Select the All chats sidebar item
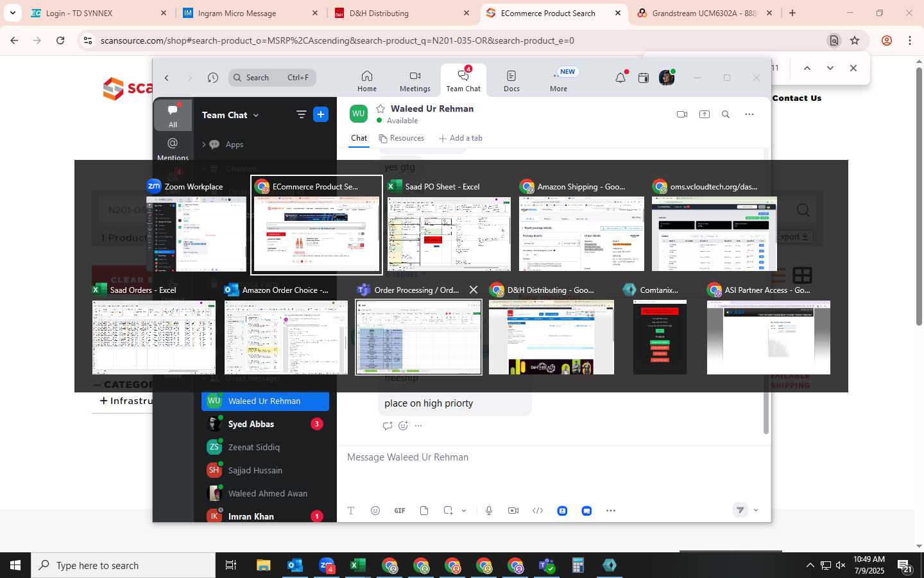924x578 pixels. point(173,116)
